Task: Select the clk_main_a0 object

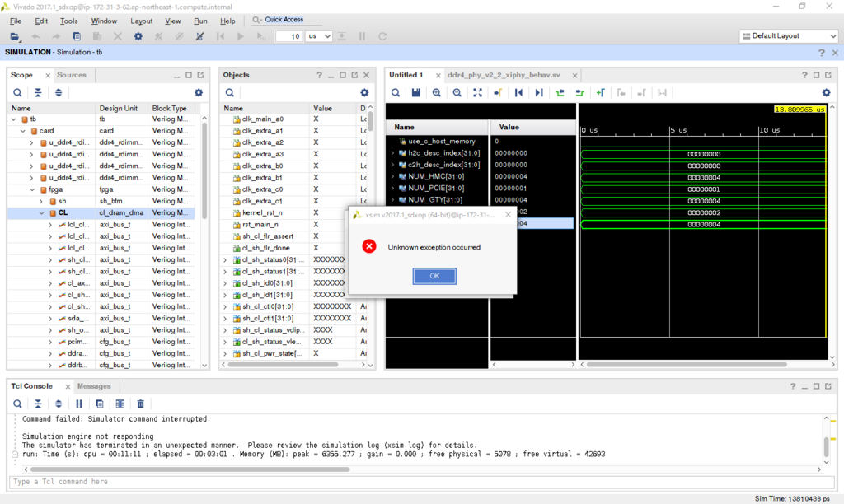Action: pyautogui.click(x=263, y=119)
